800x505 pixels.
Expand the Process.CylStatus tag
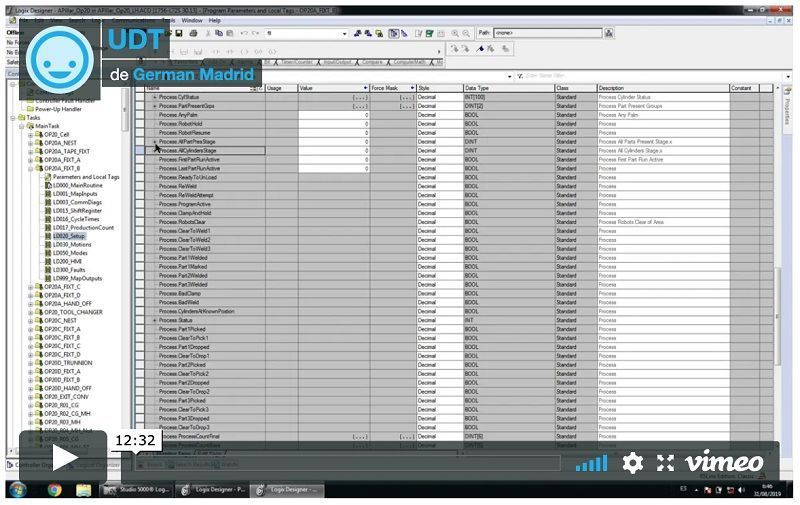click(x=154, y=97)
